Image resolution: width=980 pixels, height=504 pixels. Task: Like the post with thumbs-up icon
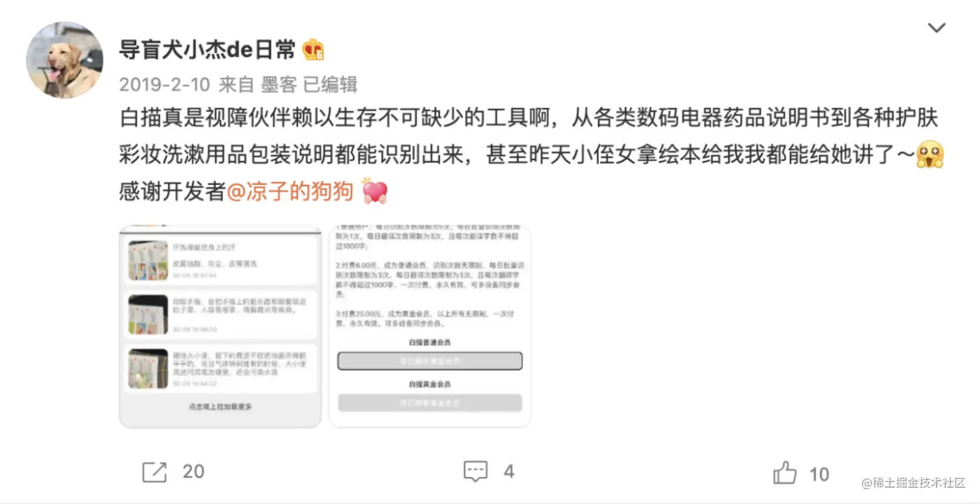pyautogui.click(x=785, y=473)
